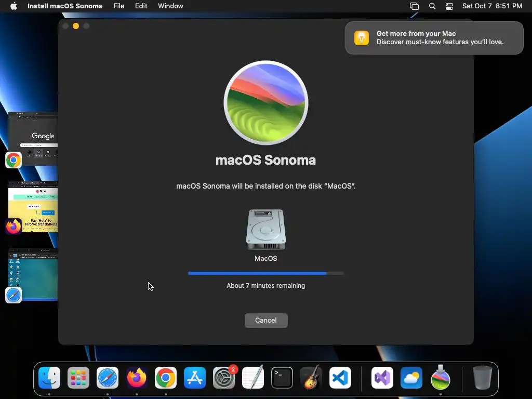Cancel the macOS Sonoma installation

click(x=266, y=320)
